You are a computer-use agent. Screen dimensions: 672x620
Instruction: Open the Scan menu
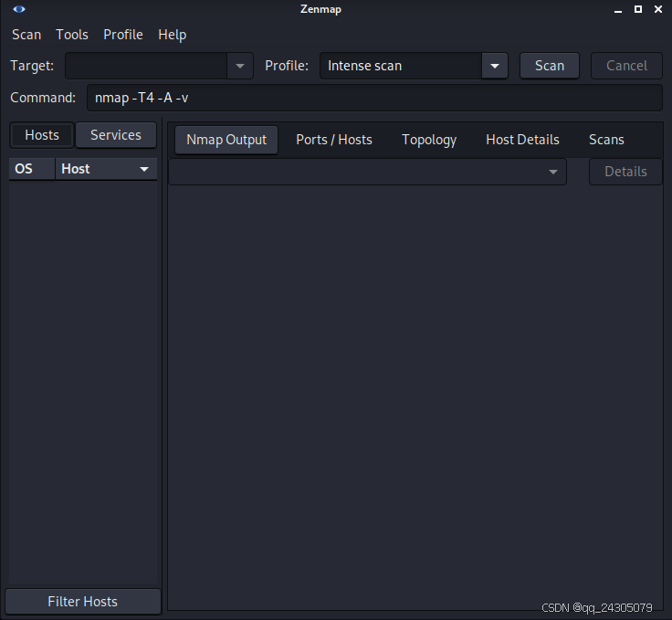point(26,35)
